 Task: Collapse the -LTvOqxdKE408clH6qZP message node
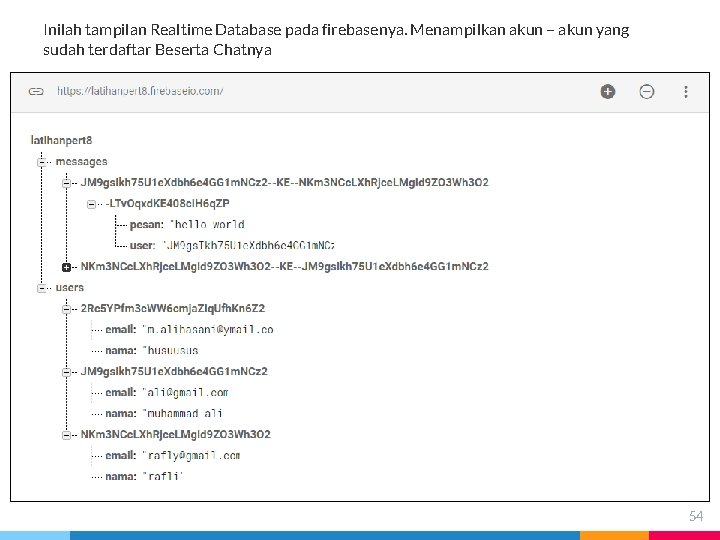(x=91, y=204)
